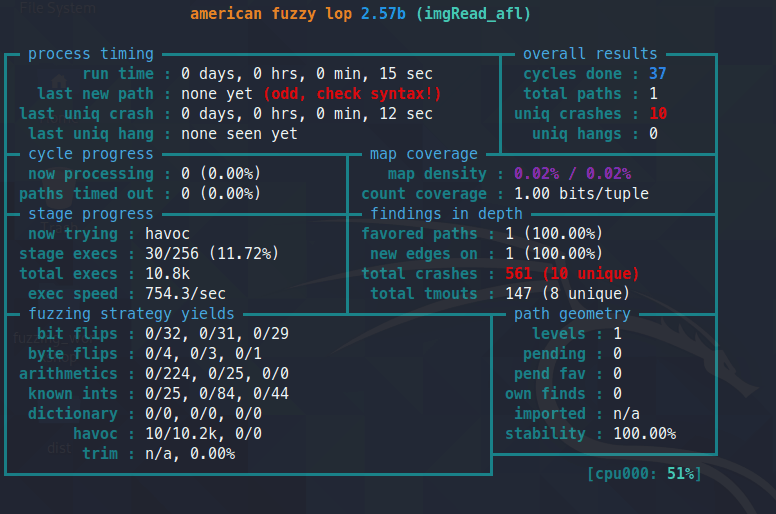776x514 pixels.
Task: Click the overall results section header
Action: pyautogui.click(x=590, y=54)
